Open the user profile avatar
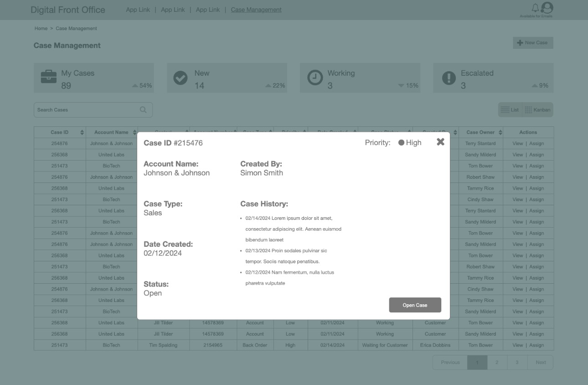Image resolution: width=588 pixels, height=385 pixels. coord(547,8)
